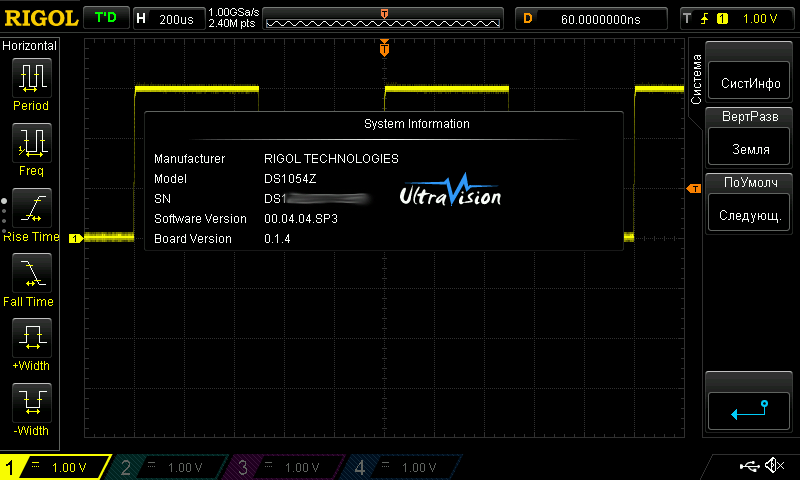Click the 00.04.04.SP3 software version value
This screenshot has width=800, height=480.
pos(301,219)
